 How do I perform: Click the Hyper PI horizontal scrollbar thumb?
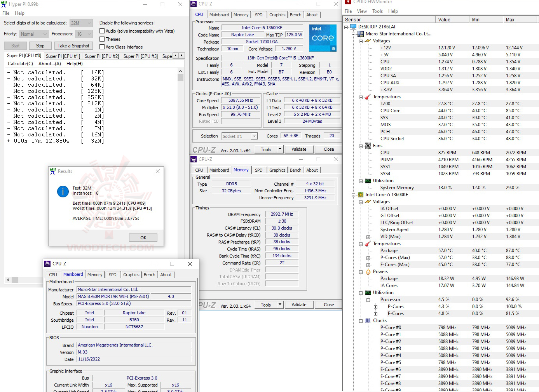pyautogui.click(x=15, y=280)
